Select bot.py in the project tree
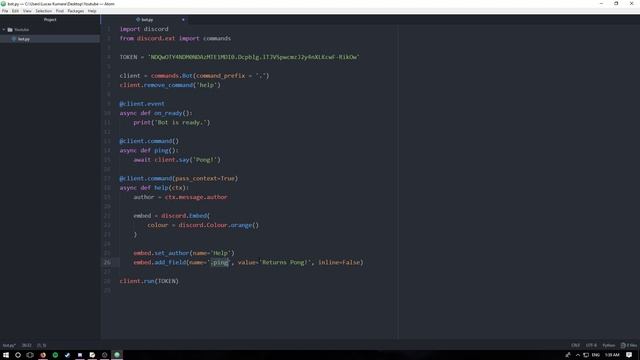The width and height of the screenshot is (640, 360). pos(50,39)
